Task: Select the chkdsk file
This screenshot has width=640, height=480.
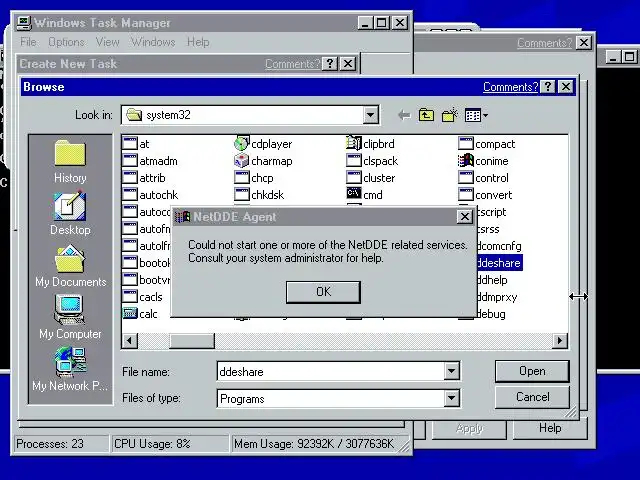Action: pyautogui.click(x=259, y=195)
